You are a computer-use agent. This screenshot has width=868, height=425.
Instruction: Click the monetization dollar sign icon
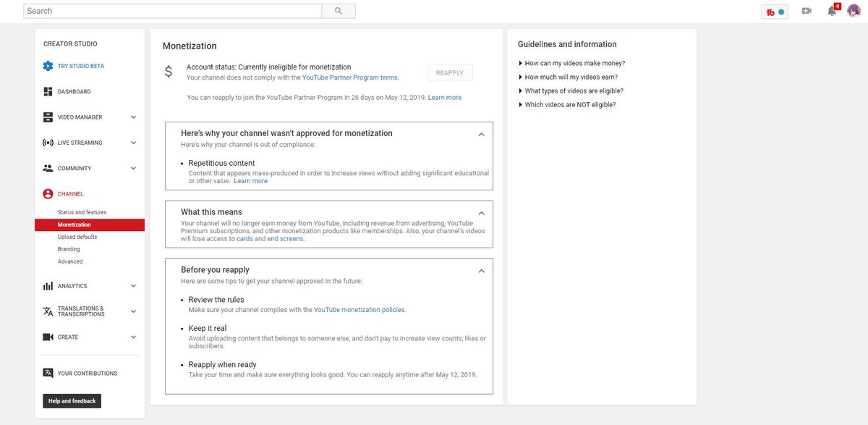click(169, 72)
